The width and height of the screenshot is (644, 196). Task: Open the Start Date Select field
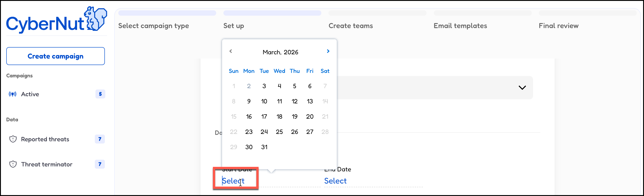coord(233,181)
